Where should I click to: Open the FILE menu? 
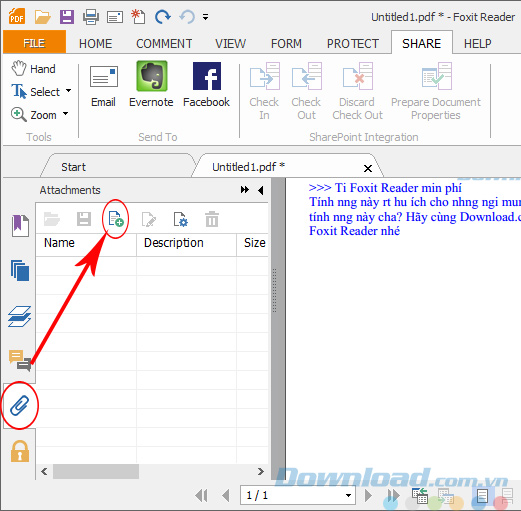click(x=34, y=42)
